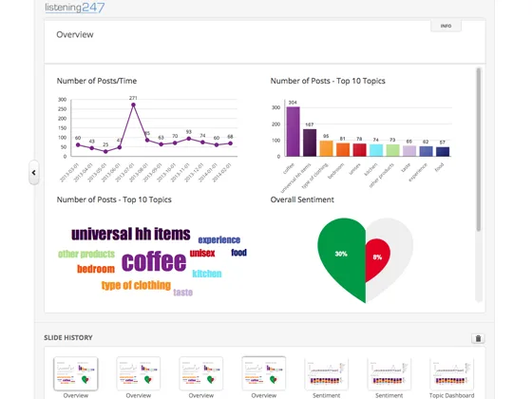The width and height of the screenshot is (532, 399).
Task: Open the third Overview slide thumbnail
Action: click(x=201, y=373)
